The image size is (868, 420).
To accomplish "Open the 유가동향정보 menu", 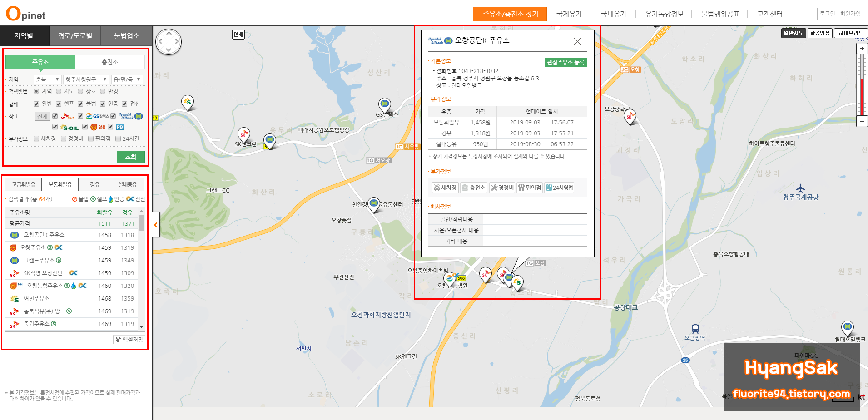I will pyautogui.click(x=665, y=14).
